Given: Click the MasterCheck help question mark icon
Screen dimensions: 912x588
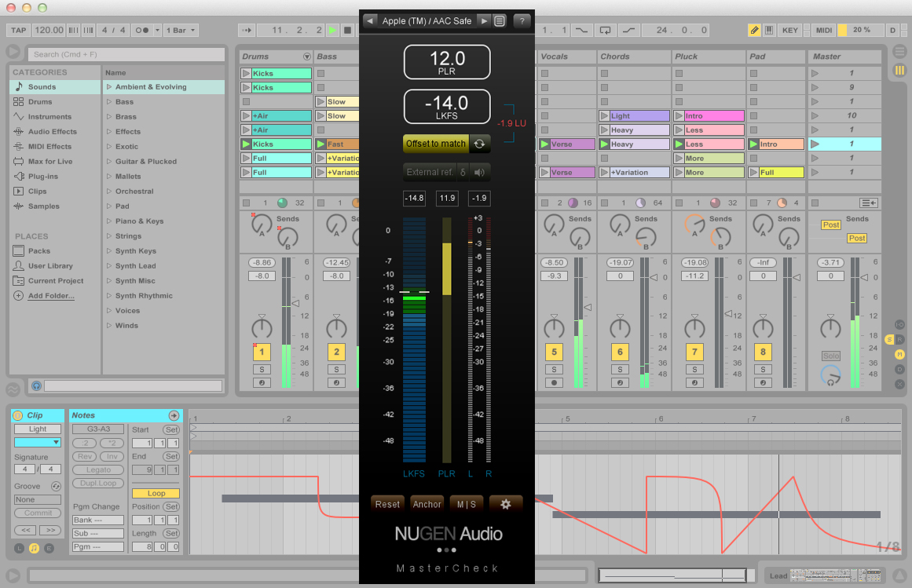Looking at the screenshot, I should [522, 21].
